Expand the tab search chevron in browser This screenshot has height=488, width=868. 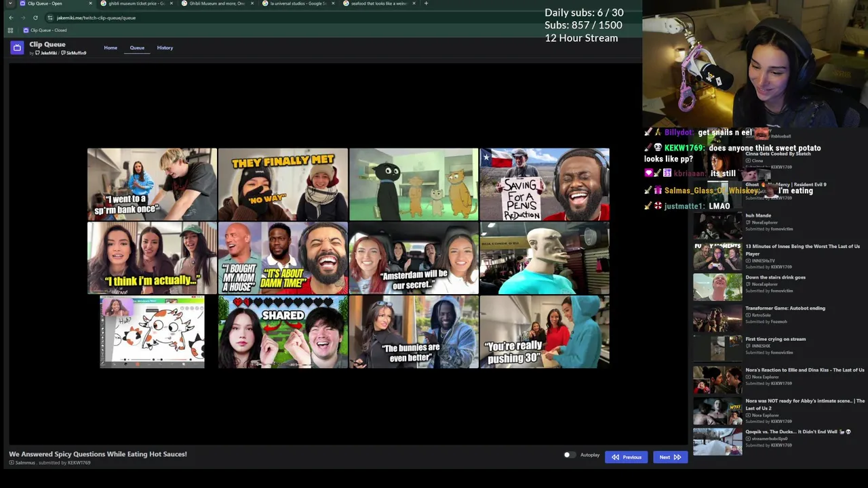pyautogui.click(x=9, y=3)
